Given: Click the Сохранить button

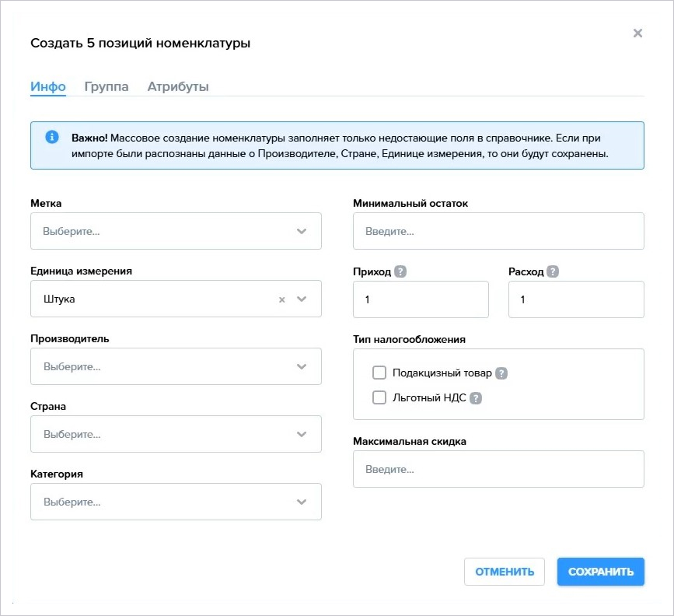Looking at the screenshot, I should [x=600, y=572].
